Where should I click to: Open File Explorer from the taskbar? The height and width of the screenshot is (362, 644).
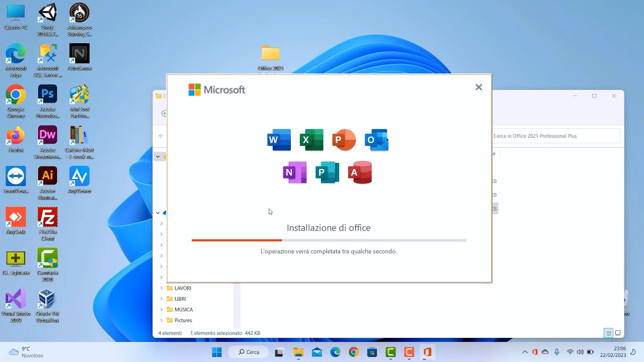pos(298,352)
